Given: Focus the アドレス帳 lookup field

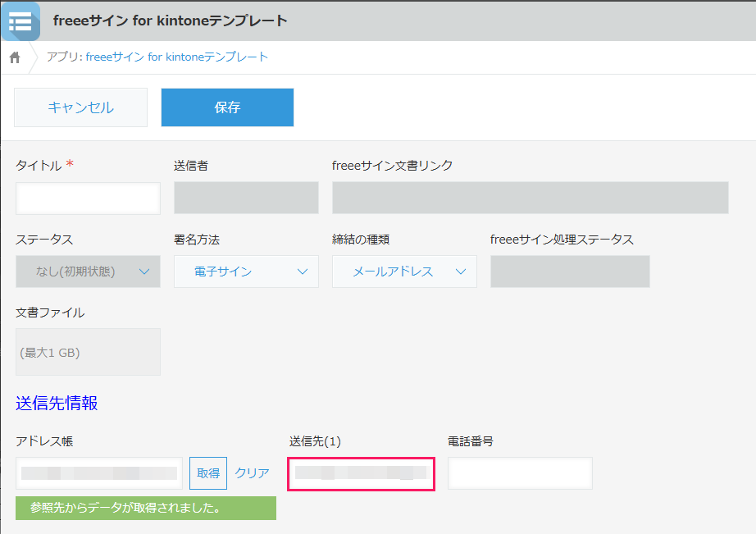Looking at the screenshot, I should (x=99, y=473).
